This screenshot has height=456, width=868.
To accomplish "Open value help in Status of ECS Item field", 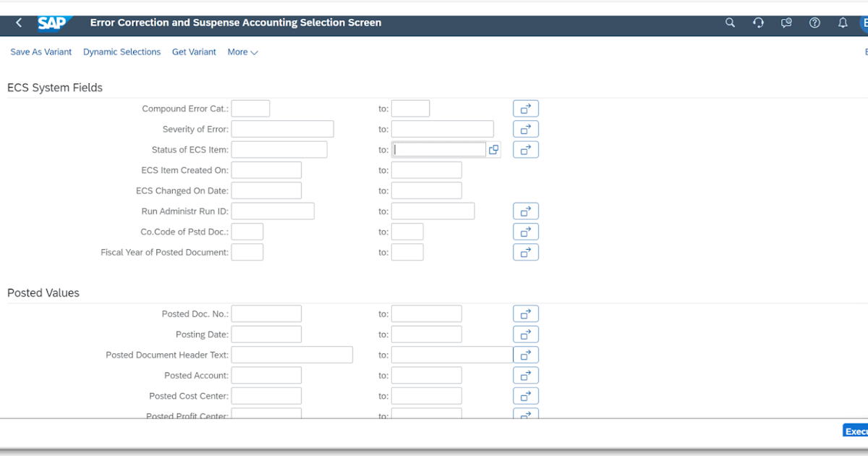I will coord(494,149).
